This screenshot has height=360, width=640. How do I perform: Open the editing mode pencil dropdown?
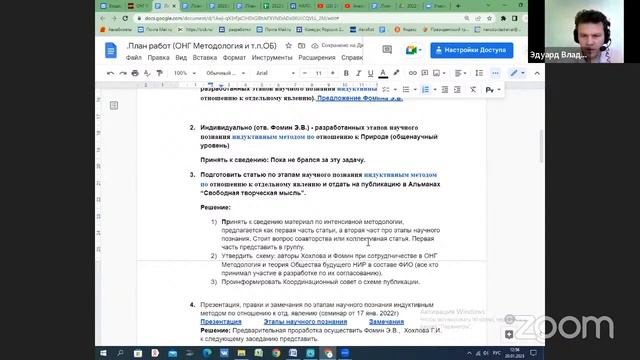tap(518, 73)
